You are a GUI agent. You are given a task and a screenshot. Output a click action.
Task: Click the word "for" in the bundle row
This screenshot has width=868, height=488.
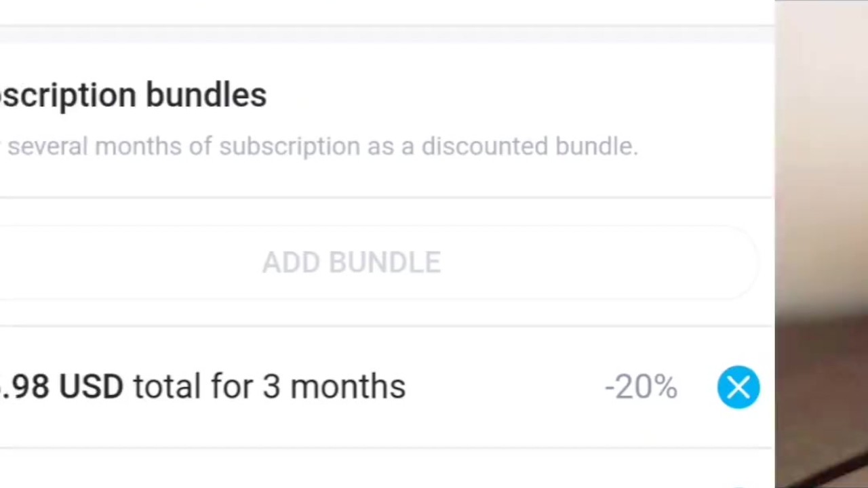click(x=231, y=386)
